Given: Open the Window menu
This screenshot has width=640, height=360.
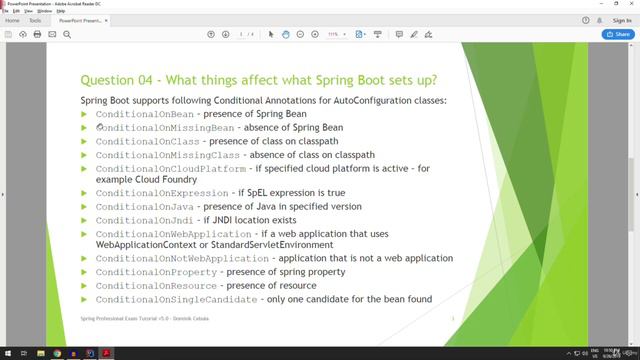Looking at the screenshot, I should click(x=44, y=11).
